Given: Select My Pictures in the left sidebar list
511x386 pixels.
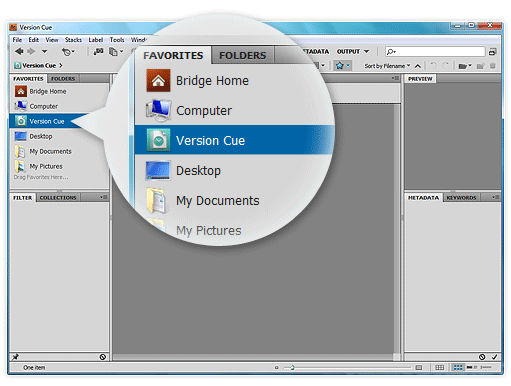Looking at the screenshot, I should 59,166.
